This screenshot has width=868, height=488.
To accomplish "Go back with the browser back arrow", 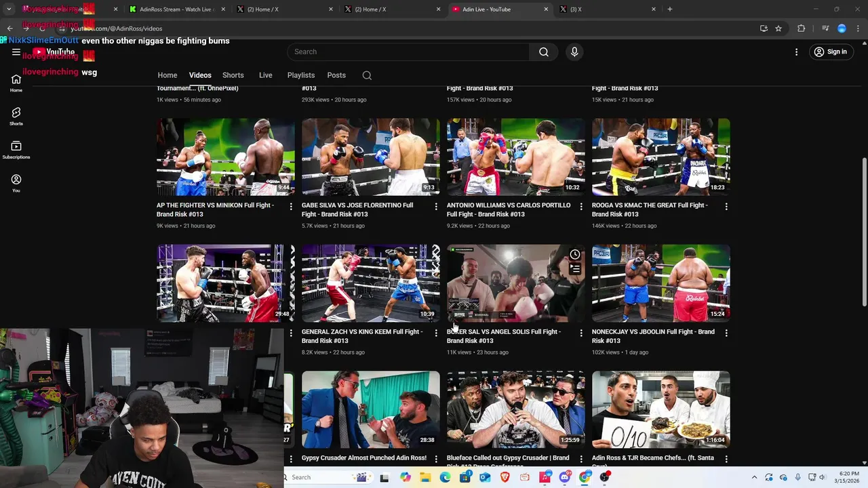I will 9,28.
